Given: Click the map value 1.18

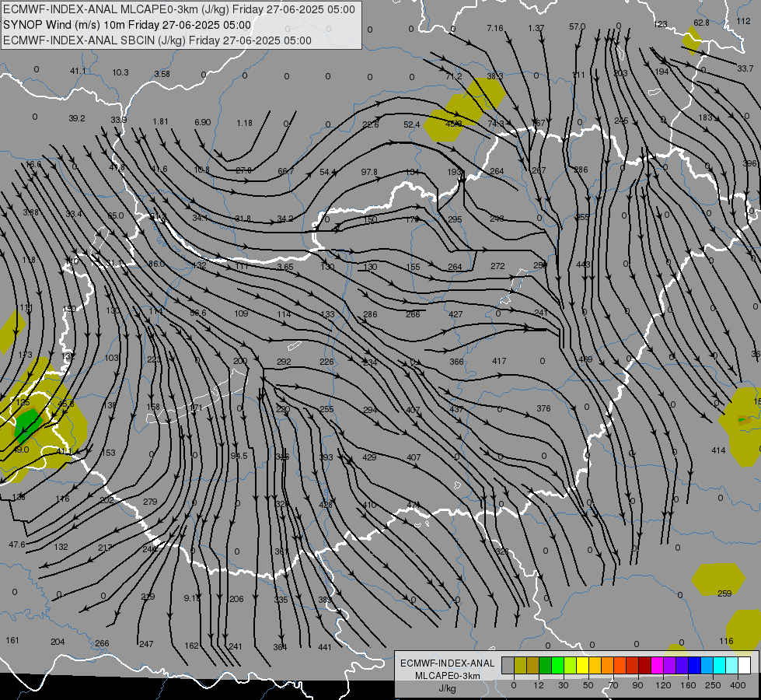Looking at the screenshot, I should click(x=245, y=123).
